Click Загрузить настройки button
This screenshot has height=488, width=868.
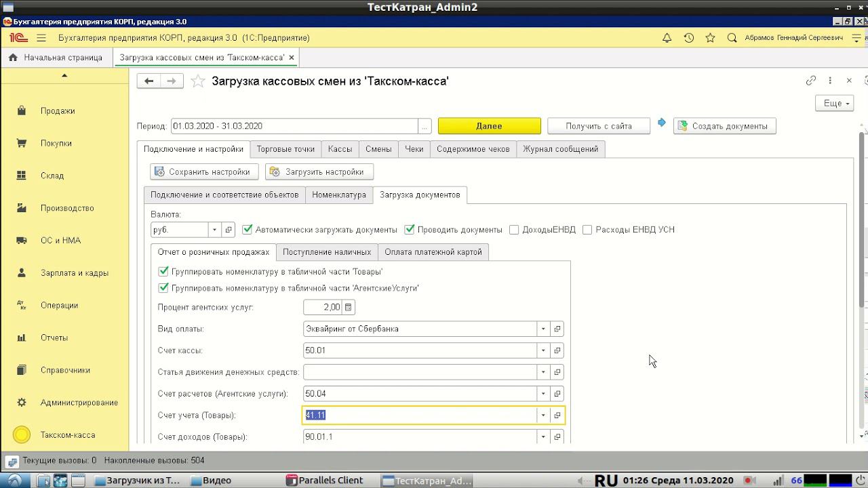(x=319, y=172)
